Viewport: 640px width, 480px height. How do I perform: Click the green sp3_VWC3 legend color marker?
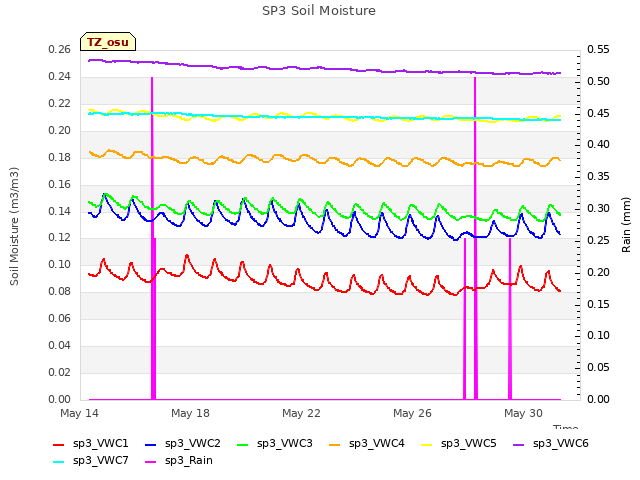pos(242,444)
